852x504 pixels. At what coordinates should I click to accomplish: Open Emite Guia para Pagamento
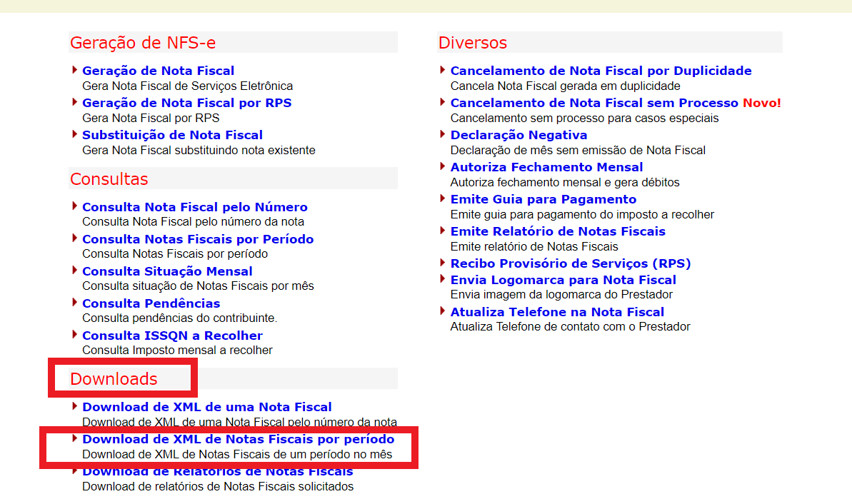point(543,199)
